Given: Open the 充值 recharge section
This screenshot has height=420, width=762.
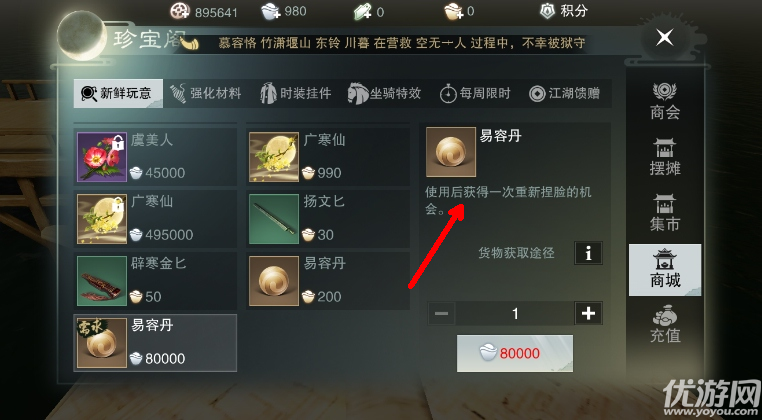Looking at the screenshot, I should pos(665,324).
